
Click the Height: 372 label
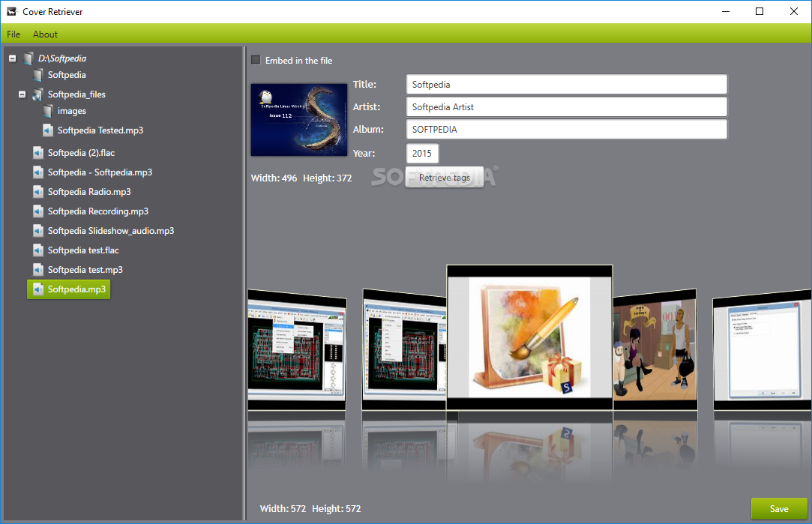[328, 178]
